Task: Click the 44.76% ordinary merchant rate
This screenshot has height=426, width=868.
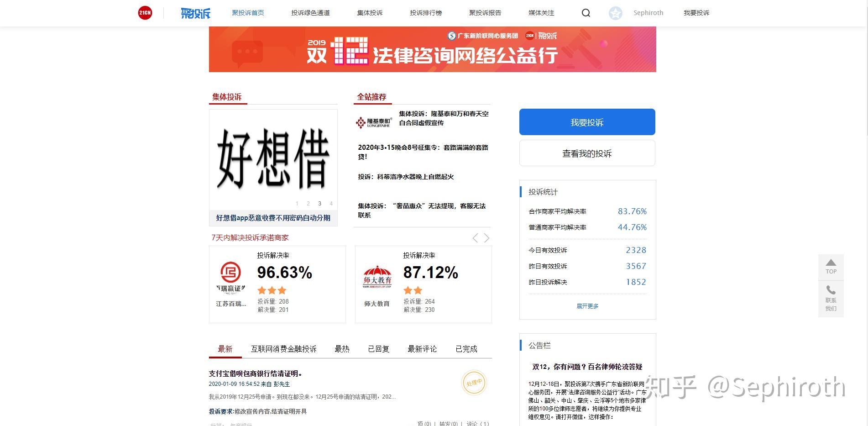Action: coord(632,227)
